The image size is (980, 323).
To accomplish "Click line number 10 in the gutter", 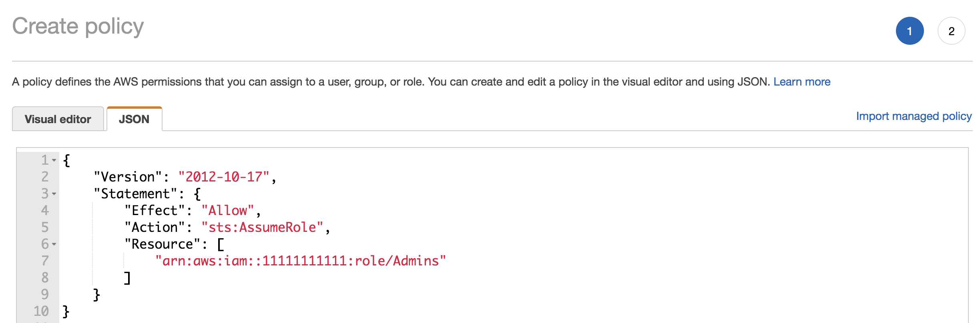I will click(x=41, y=311).
